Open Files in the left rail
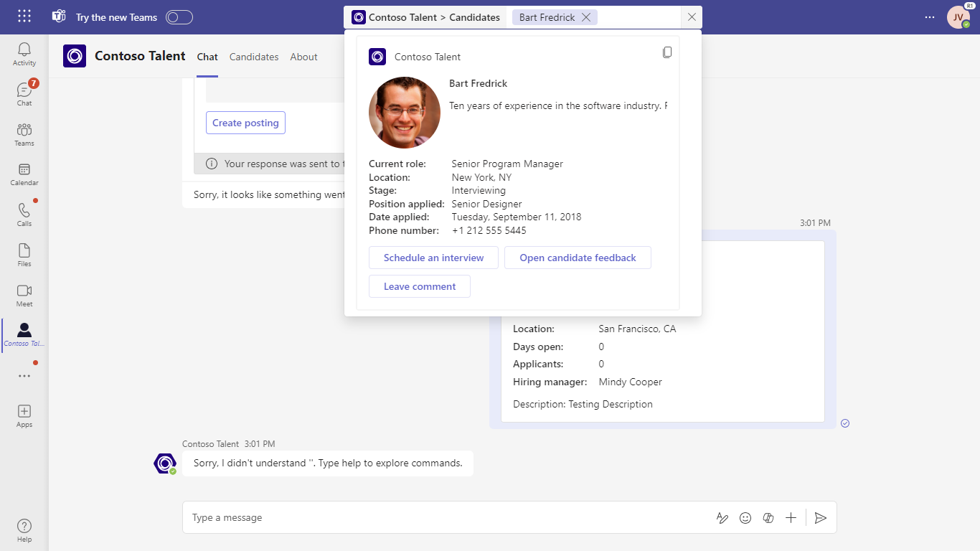This screenshot has width=980, height=551. pyautogui.click(x=24, y=255)
